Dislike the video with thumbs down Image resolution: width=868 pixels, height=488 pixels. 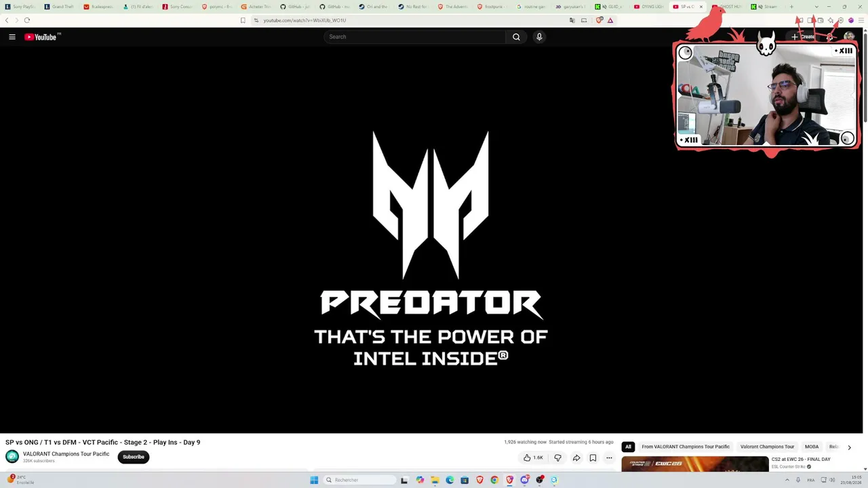[557, 457]
